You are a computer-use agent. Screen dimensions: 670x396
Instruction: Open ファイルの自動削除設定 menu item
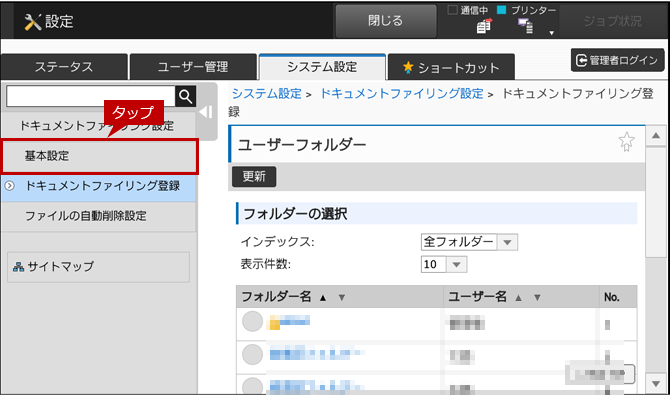click(99, 216)
